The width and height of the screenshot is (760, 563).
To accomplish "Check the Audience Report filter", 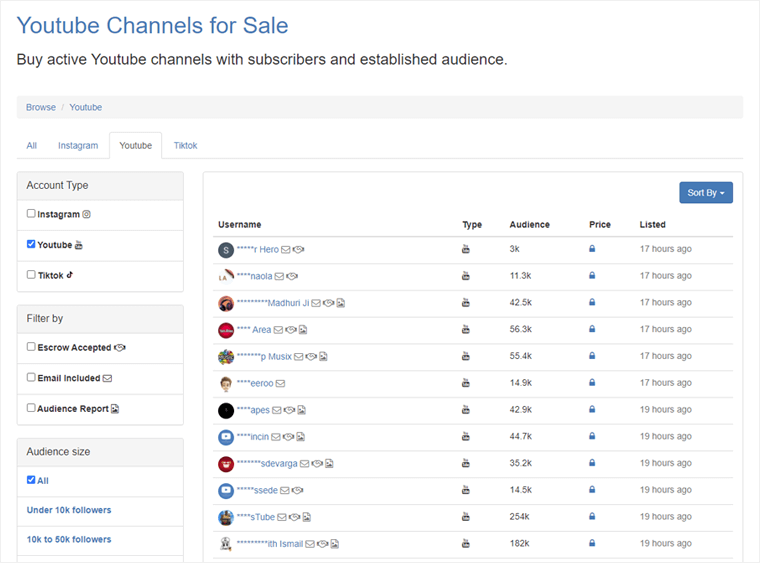I will tap(31, 408).
